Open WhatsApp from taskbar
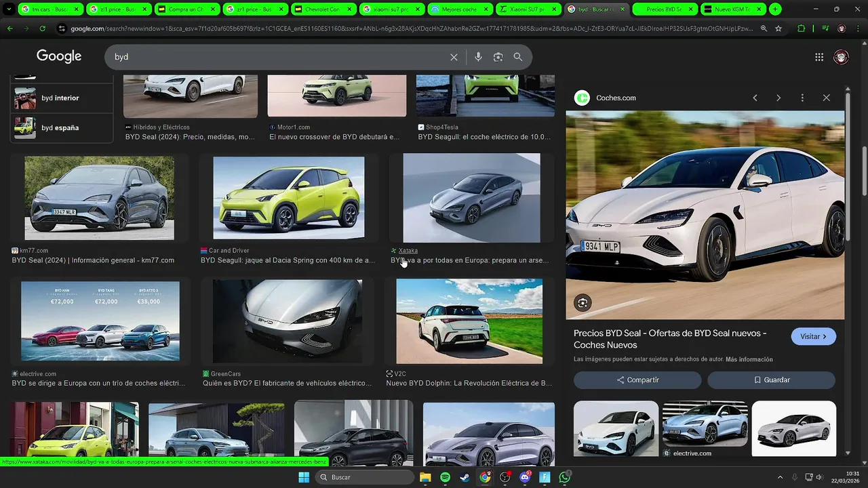Image resolution: width=868 pixels, height=488 pixels. point(565,477)
